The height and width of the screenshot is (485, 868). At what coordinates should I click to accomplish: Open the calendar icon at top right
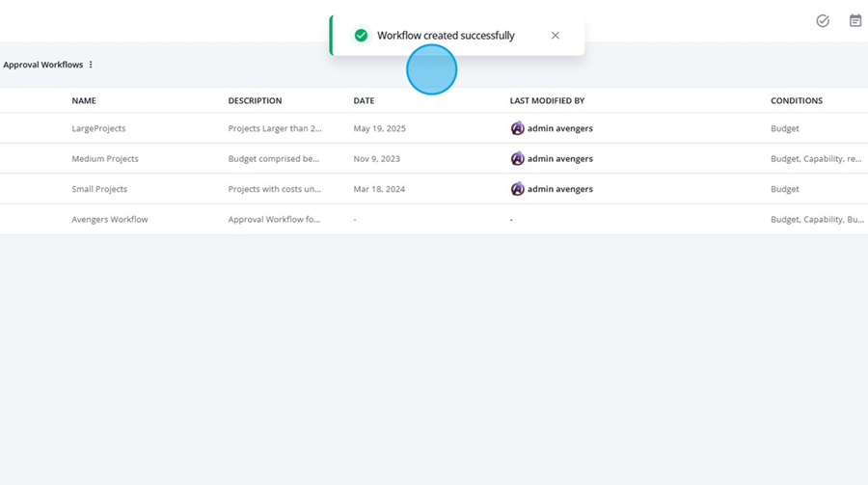(x=855, y=20)
